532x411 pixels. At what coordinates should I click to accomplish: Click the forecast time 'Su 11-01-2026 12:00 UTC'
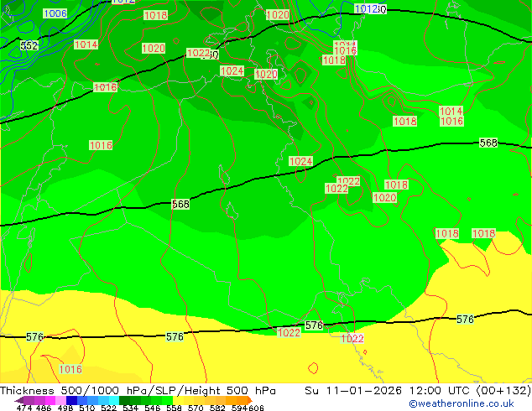[389, 390]
